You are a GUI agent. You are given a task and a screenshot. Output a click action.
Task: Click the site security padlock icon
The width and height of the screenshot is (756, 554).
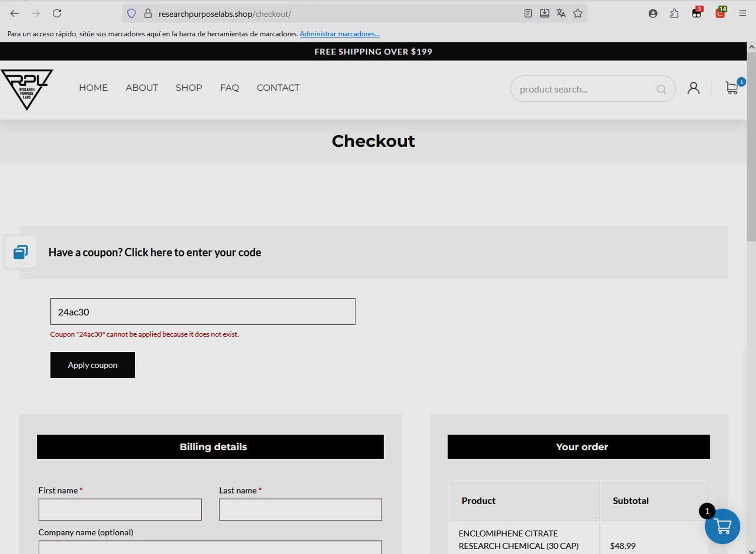(x=148, y=14)
